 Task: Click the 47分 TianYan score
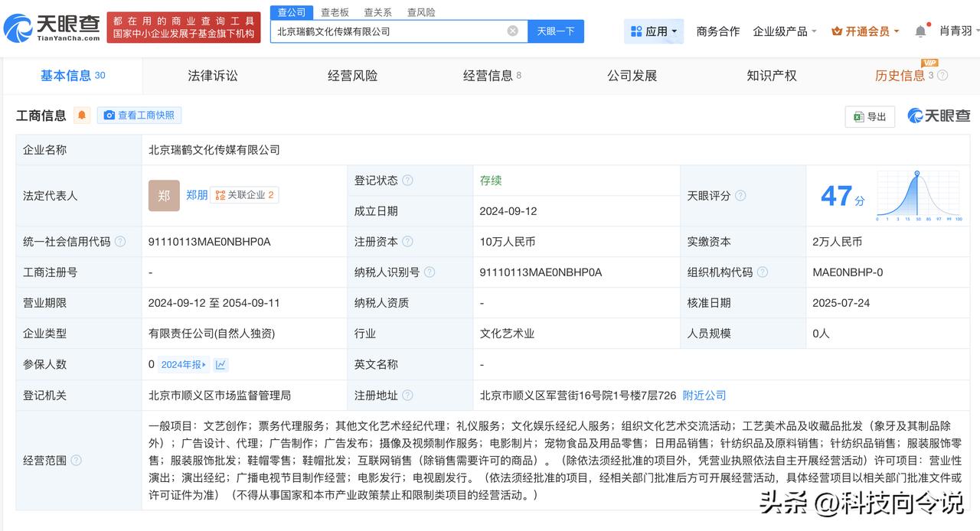click(843, 196)
